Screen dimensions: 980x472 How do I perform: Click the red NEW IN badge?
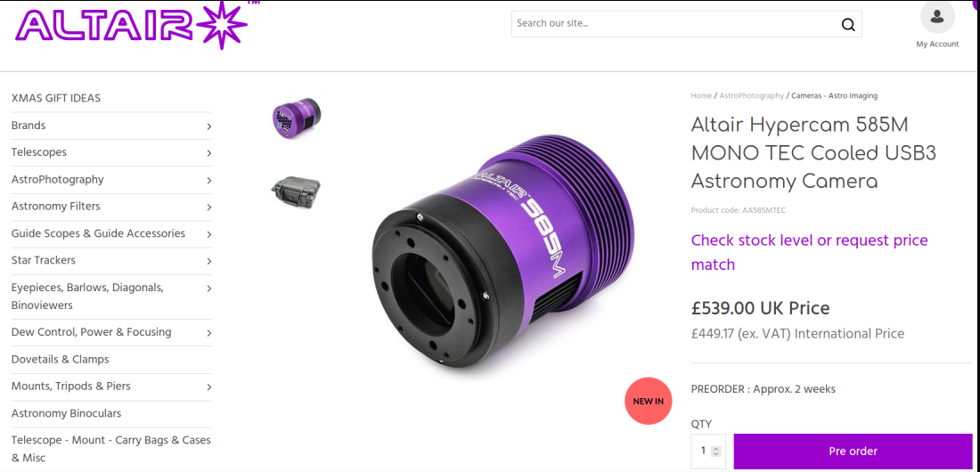coord(648,402)
